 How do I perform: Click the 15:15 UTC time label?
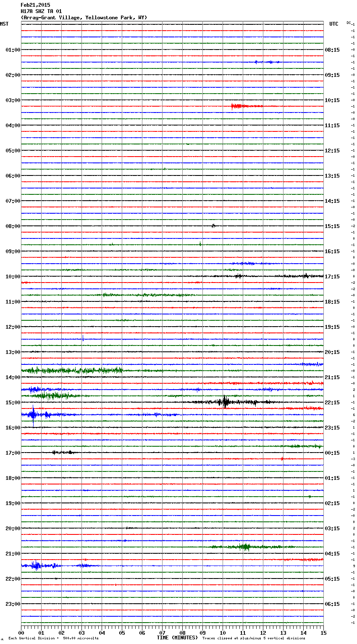tap(332, 226)
